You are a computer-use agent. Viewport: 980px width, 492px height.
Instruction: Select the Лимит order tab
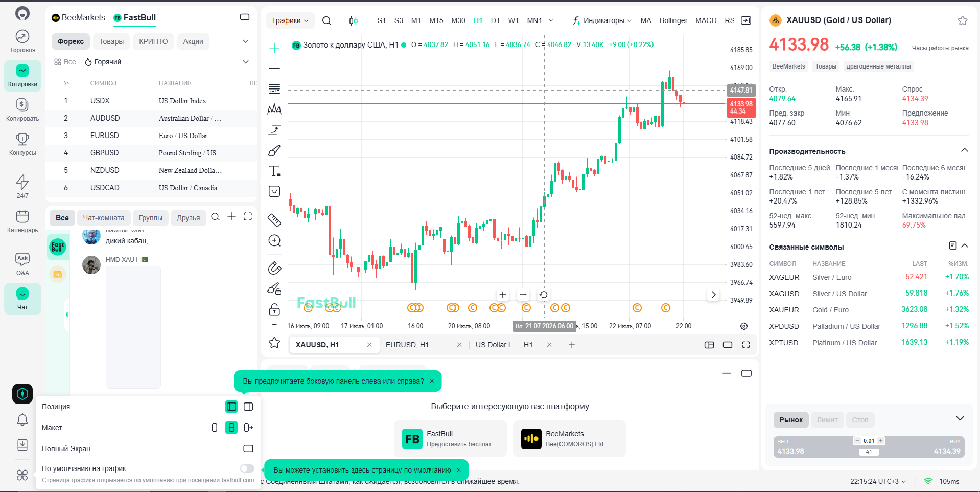coord(827,420)
